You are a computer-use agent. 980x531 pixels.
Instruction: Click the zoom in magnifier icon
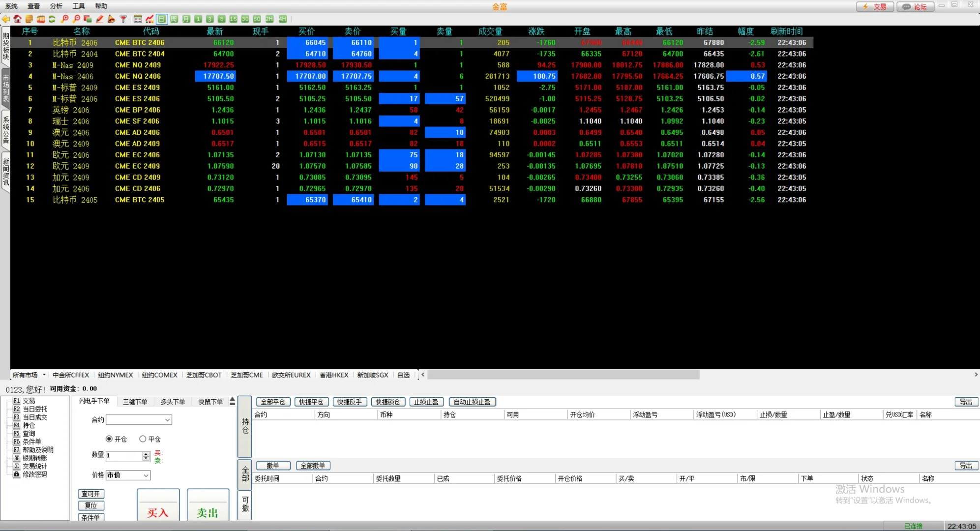[64, 19]
